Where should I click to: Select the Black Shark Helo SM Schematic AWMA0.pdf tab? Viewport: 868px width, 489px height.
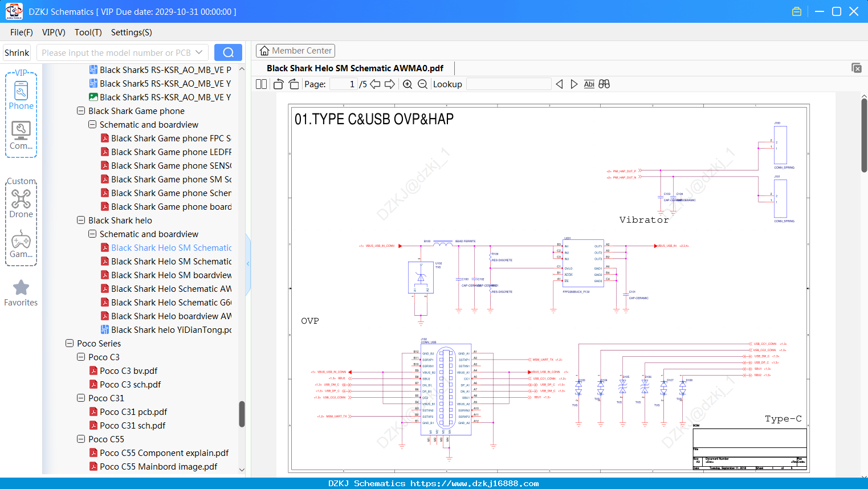355,68
